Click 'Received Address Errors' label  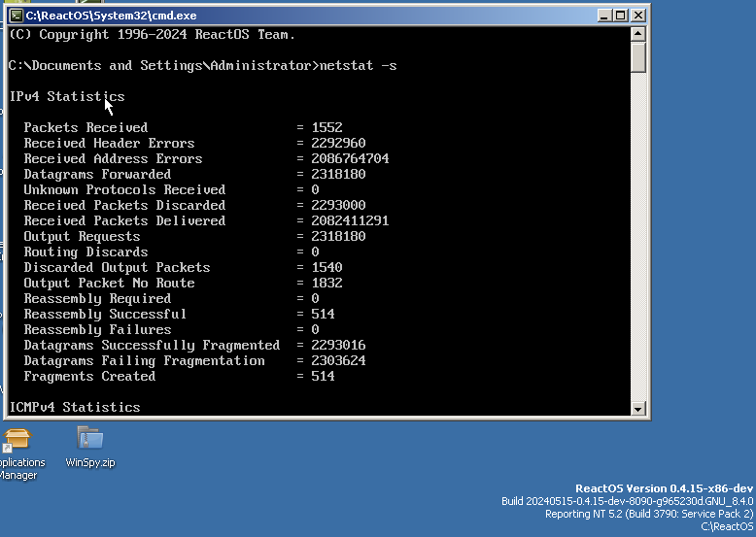point(114,158)
